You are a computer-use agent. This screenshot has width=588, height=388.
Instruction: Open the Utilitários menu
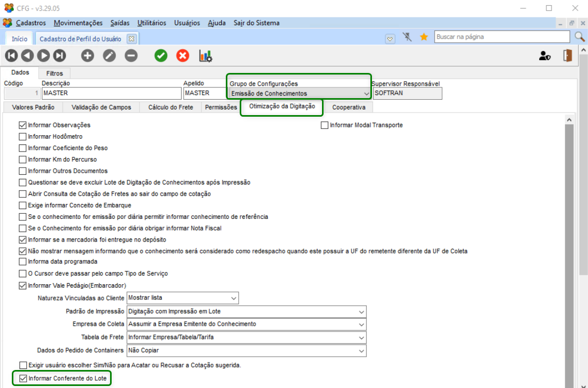click(x=151, y=23)
